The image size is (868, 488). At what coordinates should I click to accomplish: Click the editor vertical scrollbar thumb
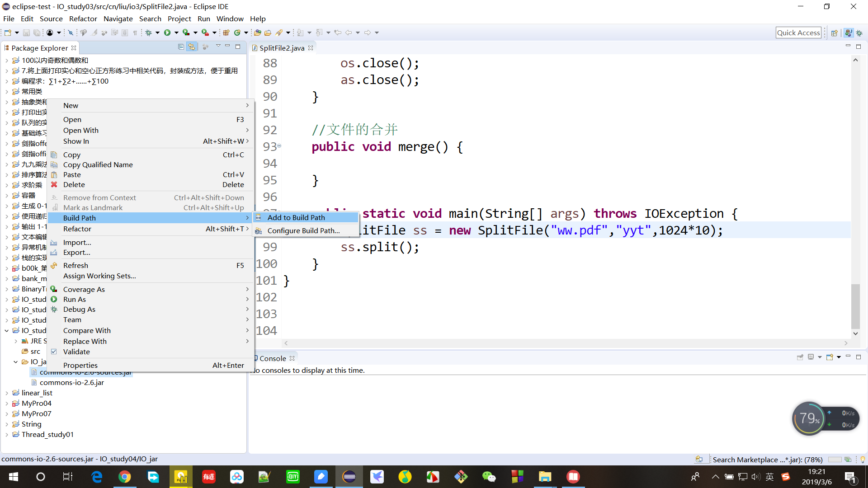point(855,306)
